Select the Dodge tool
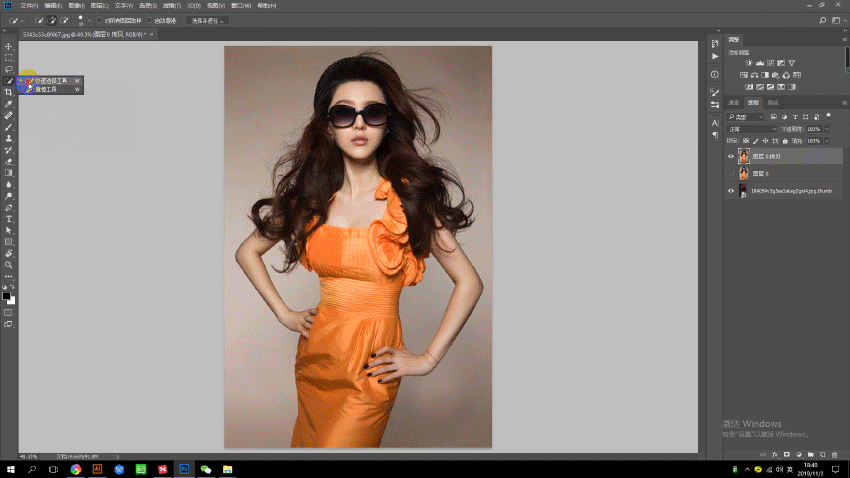This screenshot has width=850, height=478. coord(9,196)
